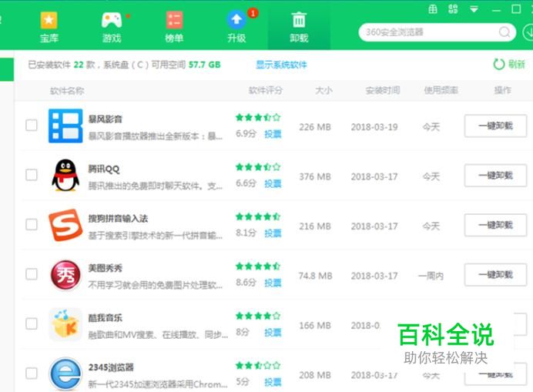This screenshot has width=533, height=392.
Task: Click the 8.1分 score for 搜狗拼音输入法
Action: click(x=246, y=233)
